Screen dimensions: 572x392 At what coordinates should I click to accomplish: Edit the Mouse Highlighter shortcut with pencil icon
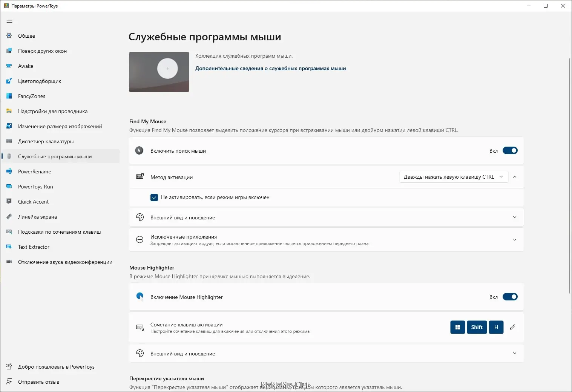512,327
